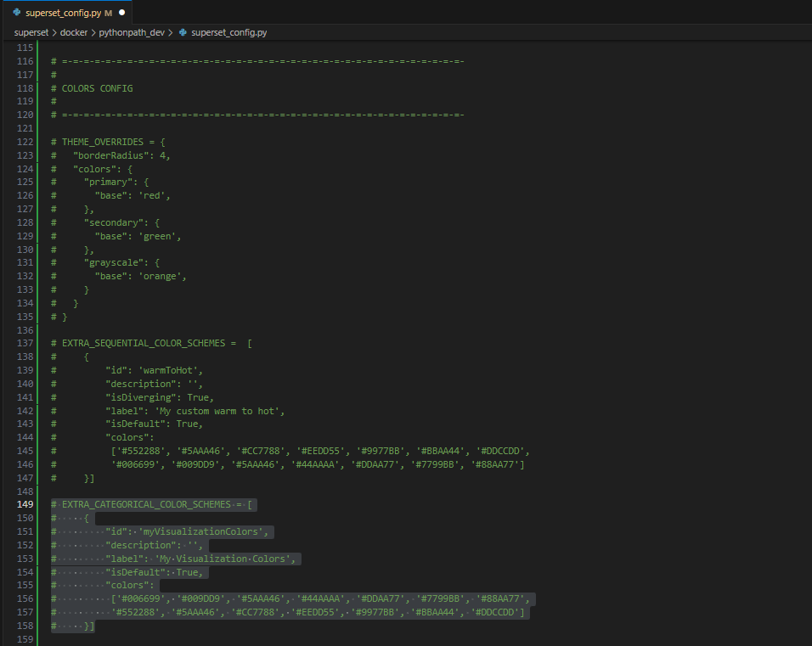The height and width of the screenshot is (646, 812).
Task: Click the '#552288' value on line 145
Action: (141, 451)
